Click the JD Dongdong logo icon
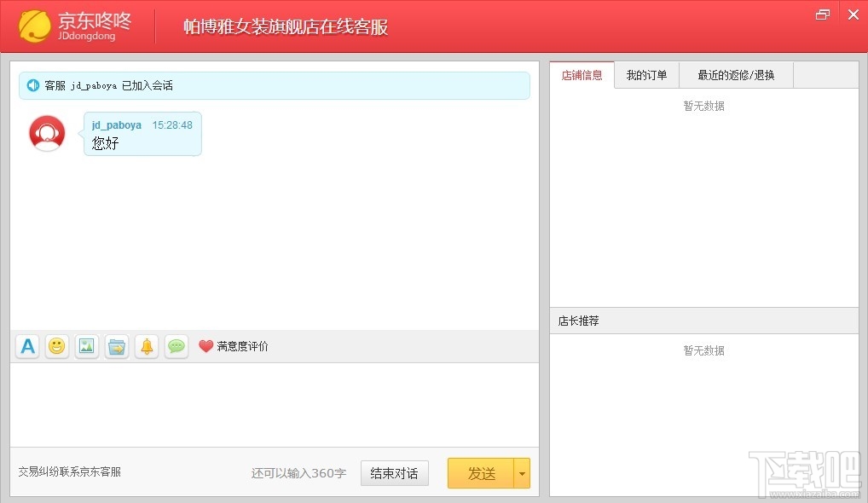Image resolution: width=868 pixels, height=503 pixels. pyautogui.click(x=34, y=26)
